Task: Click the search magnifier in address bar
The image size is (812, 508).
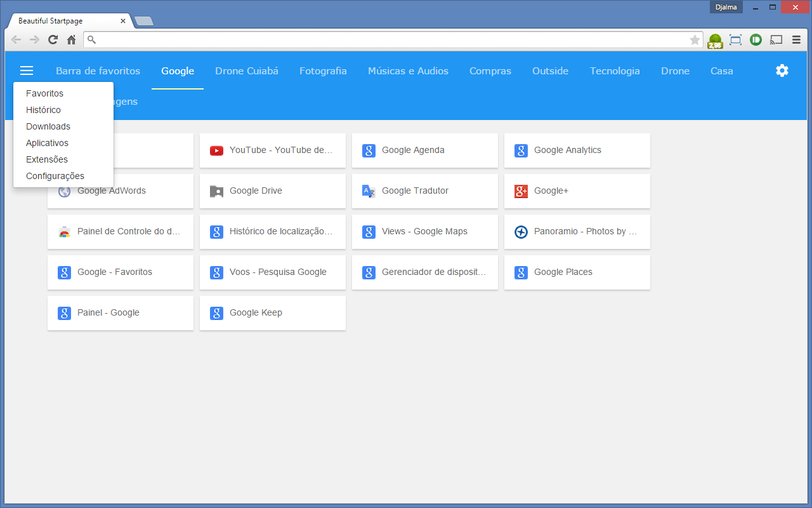Action: tap(91, 40)
